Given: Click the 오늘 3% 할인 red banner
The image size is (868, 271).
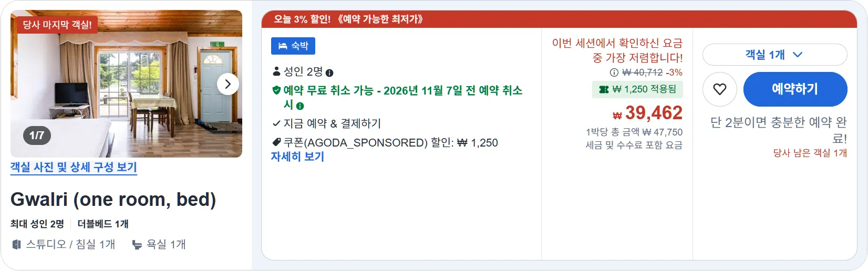Looking at the screenshot, I should (x=559, y=19).
